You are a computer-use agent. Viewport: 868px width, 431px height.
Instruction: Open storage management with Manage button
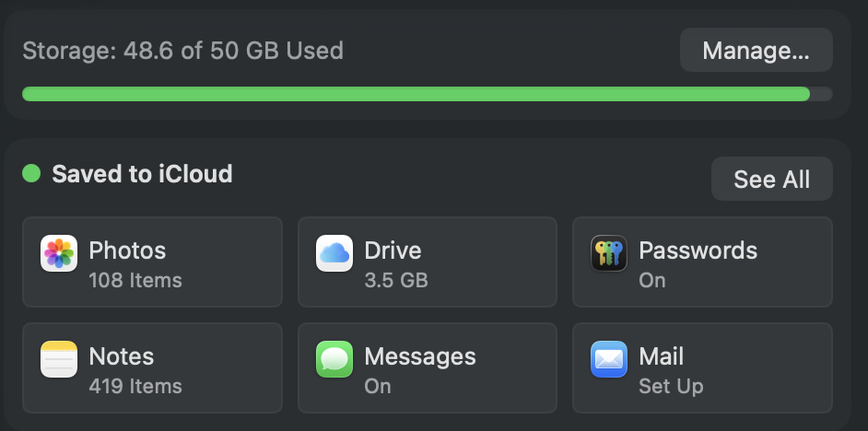[x=756, y=51]
